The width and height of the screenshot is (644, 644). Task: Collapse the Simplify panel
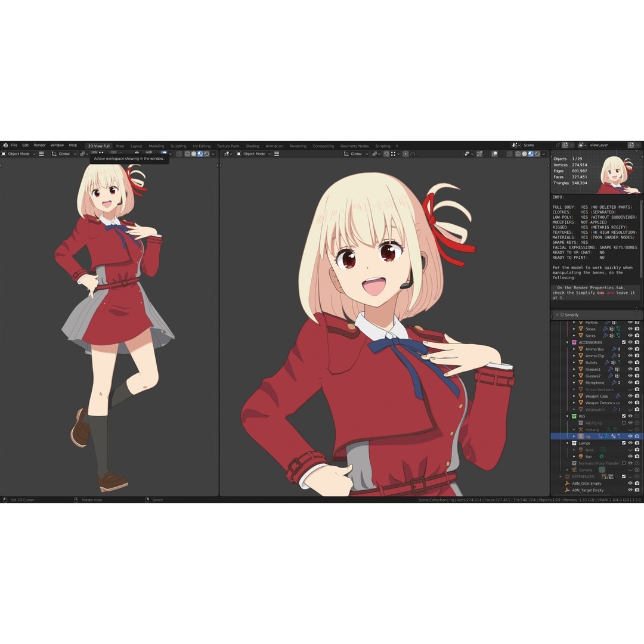[557, 315]
